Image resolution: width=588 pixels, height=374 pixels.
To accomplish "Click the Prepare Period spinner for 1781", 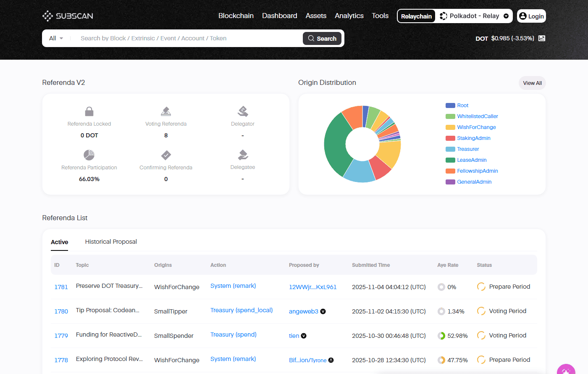I will (x=481, y=287).
